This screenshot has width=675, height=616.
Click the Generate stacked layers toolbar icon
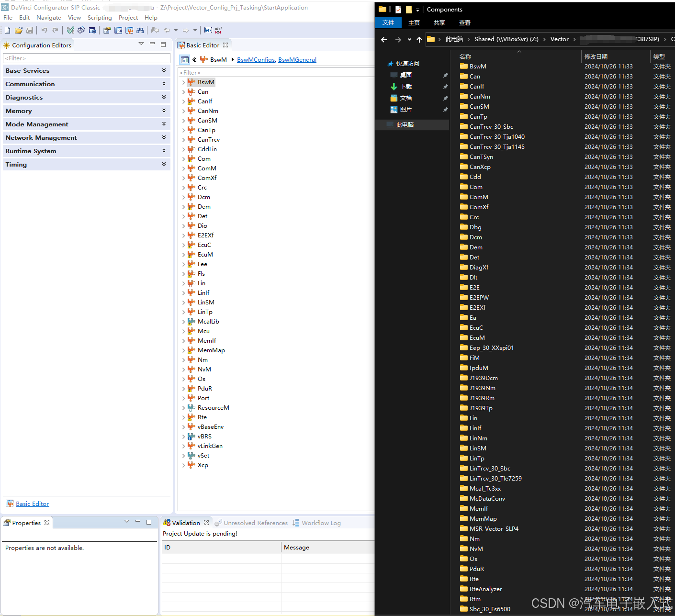coord(81,30)
